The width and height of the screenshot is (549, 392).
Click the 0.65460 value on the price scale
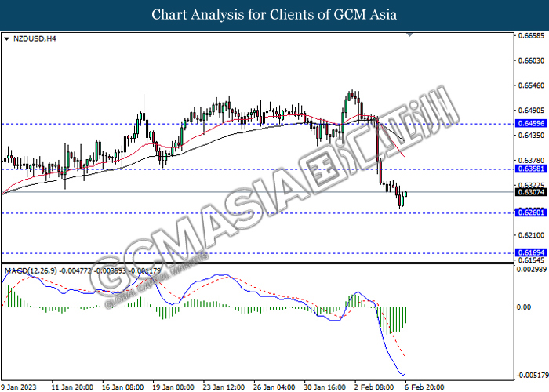531,85
